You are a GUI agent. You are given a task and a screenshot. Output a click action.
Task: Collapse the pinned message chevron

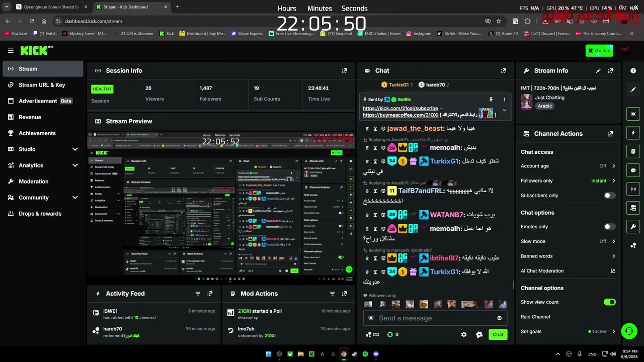click(x=504, y=111)
